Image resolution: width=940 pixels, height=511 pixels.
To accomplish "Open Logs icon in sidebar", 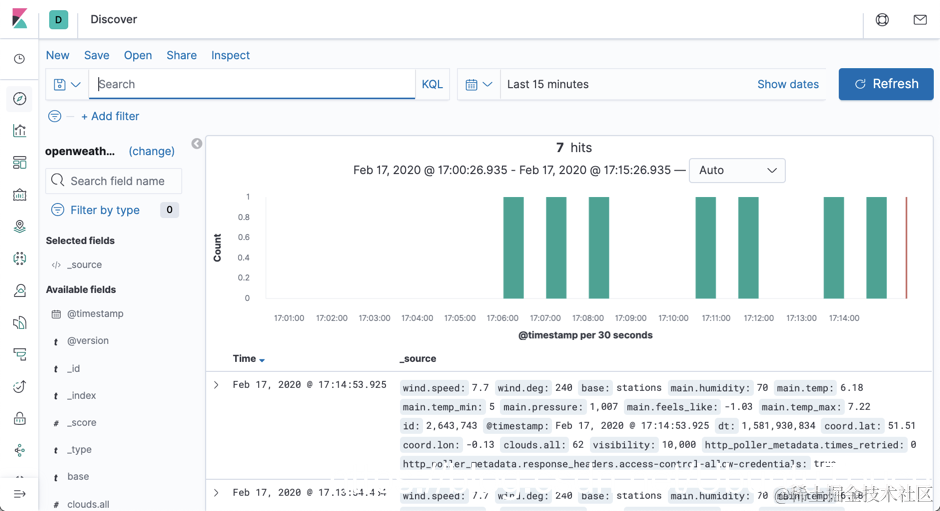I will pos(20,323).
